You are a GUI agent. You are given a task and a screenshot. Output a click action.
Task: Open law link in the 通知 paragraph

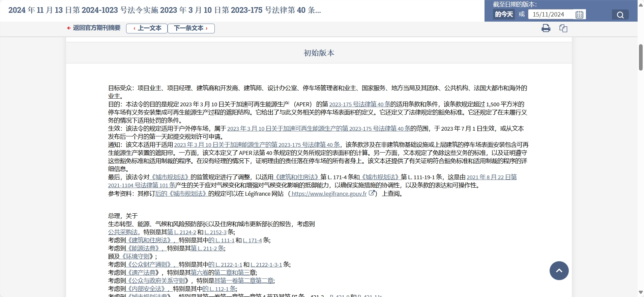(x=257, y=145)
